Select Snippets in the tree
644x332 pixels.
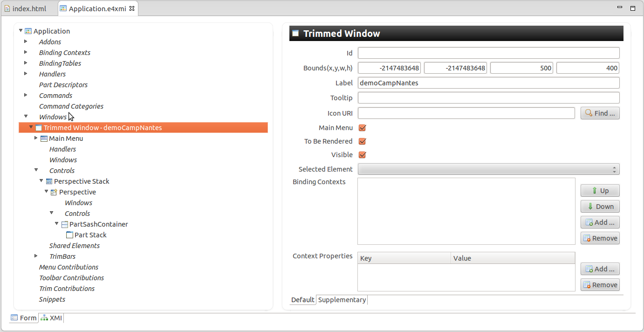[x=52, y=299]
